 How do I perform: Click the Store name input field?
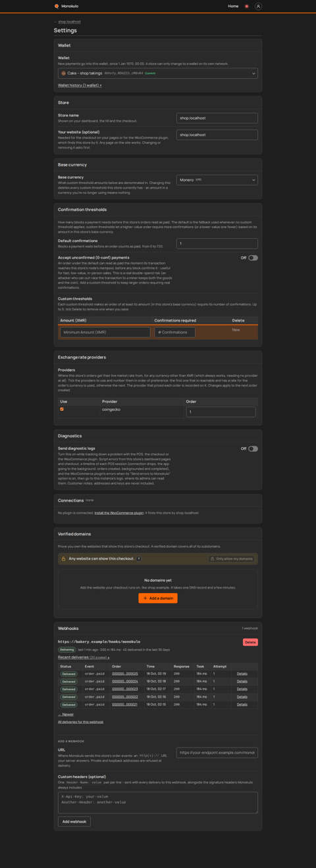coord(217,118)
